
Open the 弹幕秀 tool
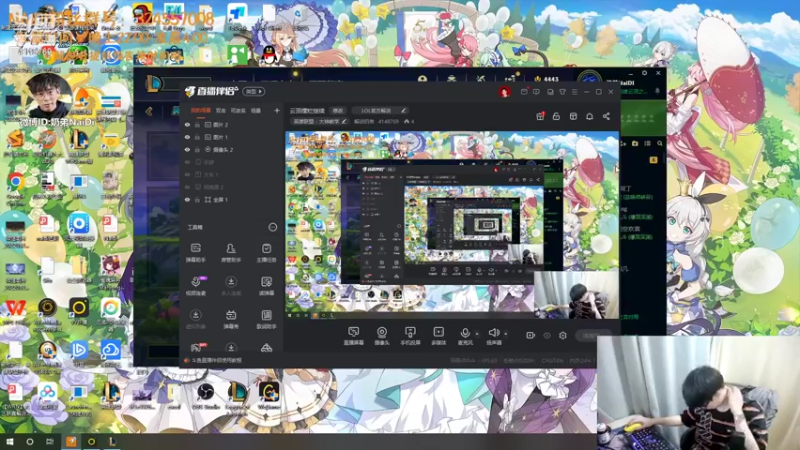231,319
